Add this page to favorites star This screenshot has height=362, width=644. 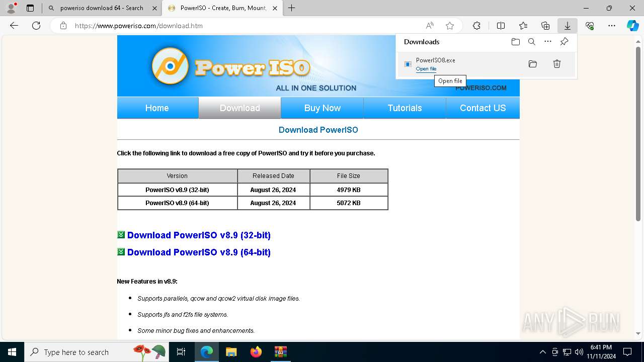(450, 26)
